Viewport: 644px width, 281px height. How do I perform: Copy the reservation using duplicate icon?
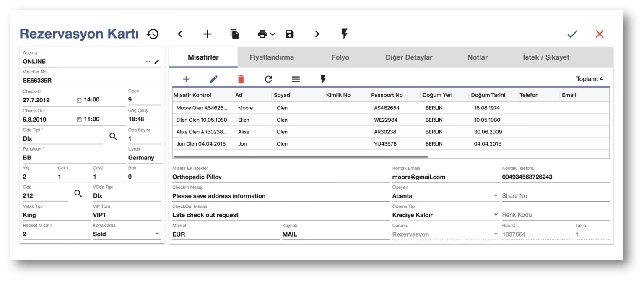pyautogui.click(x=235, y=34)
